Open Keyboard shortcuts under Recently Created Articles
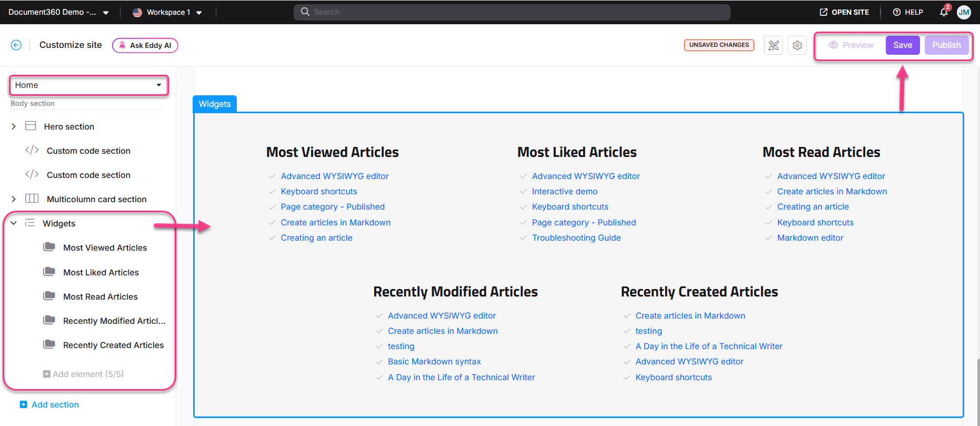The width and height of the screenshot is (980, 426). pyautogui.click(x=673, y=378)
